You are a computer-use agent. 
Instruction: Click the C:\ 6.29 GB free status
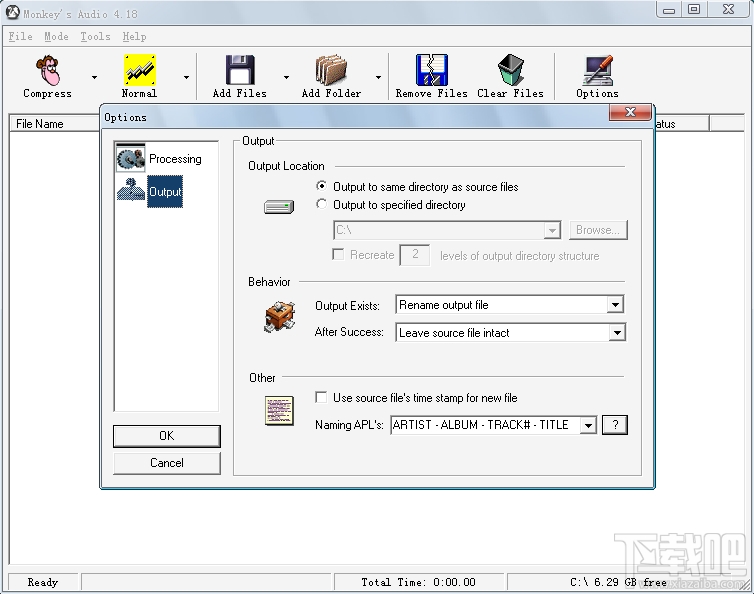point(618,582)
